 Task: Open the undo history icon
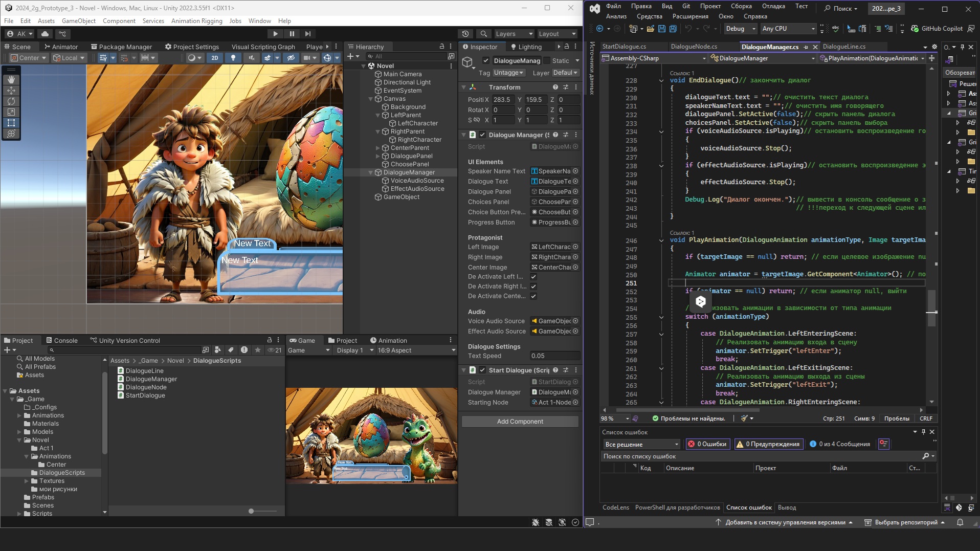(x=465, y=34)
